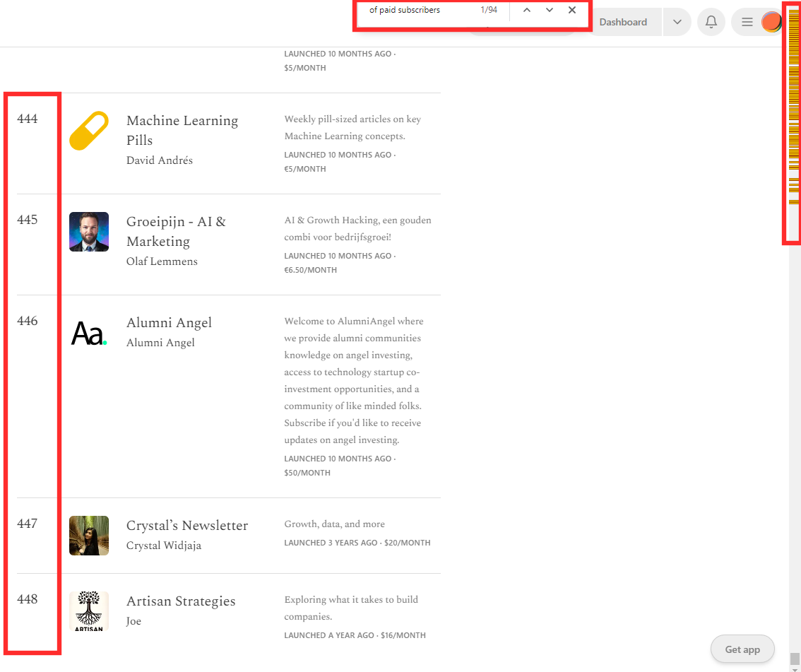The width and height of the screenshot is (801, 672).
Task: Click the Get app button
Action: pos(742,649)
